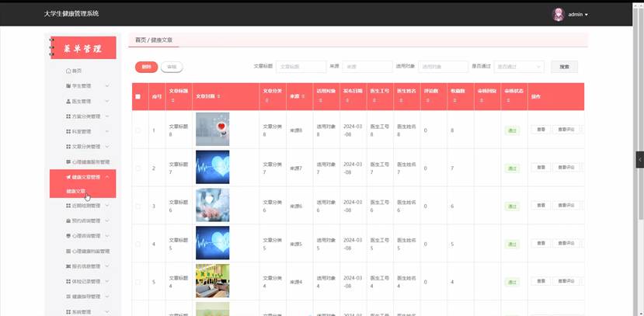Open the 首页 sidebar menu item
Viewport: 644px width, 316px height.
(82, 71)
